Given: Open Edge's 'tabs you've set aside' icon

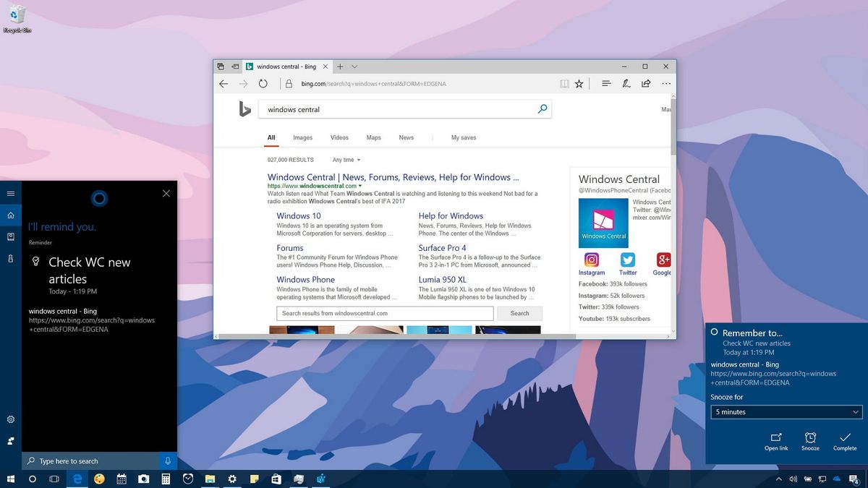Looking at the screenshot, I should click(x=221, y=67).
